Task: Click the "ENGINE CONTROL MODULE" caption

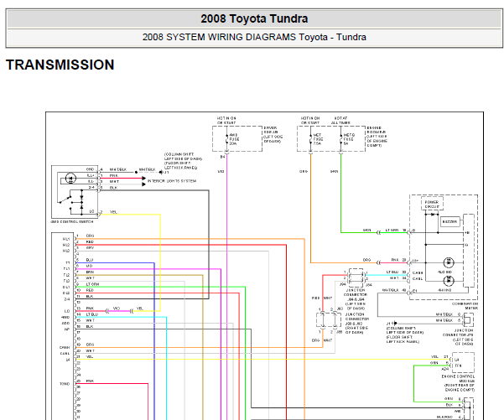Action: [x=458, y=383]
